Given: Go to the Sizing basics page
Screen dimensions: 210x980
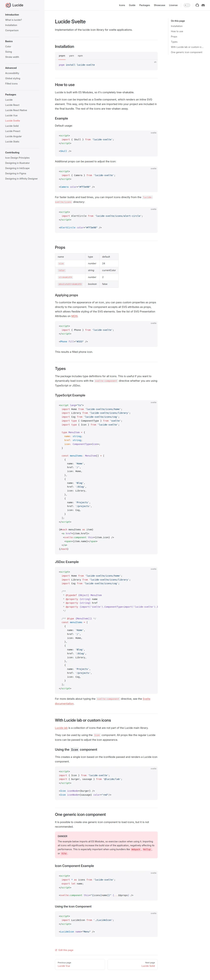Looking at the screenshot, I should (8, 52).
